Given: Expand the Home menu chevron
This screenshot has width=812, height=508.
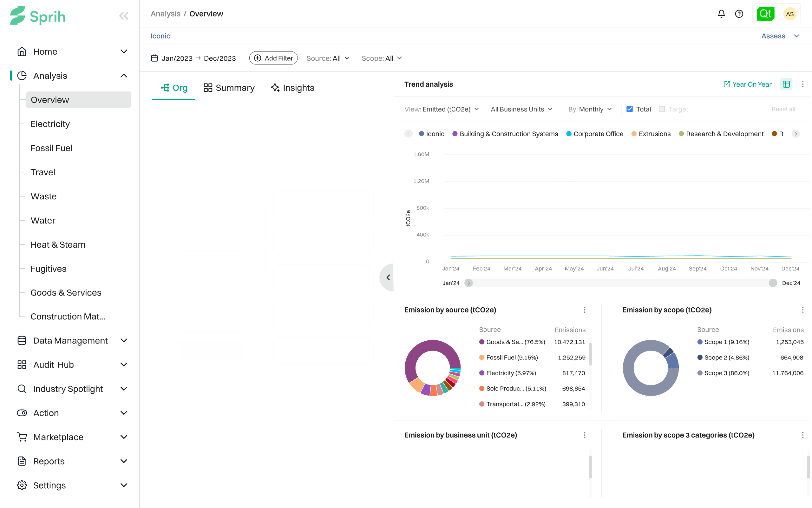Looking at the screenshot, I should [124, 51].
